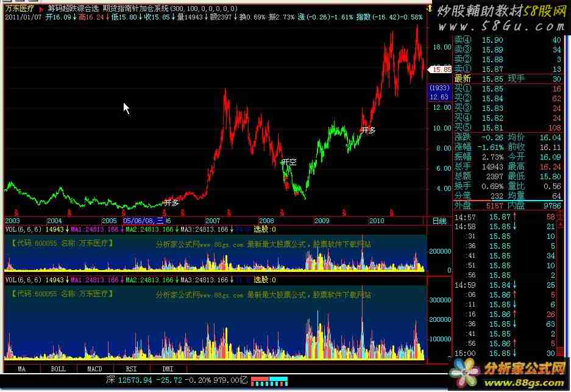
Task: Click the 筹码超跌综合选 indicator title
Action: pos(73,9)
